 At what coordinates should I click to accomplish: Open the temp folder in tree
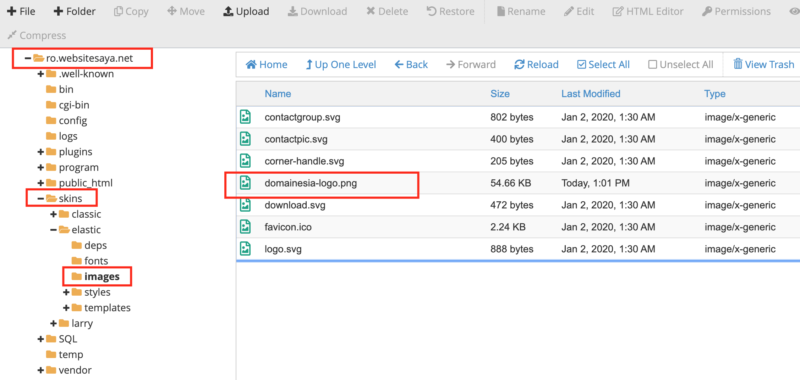tap(64, 354)
